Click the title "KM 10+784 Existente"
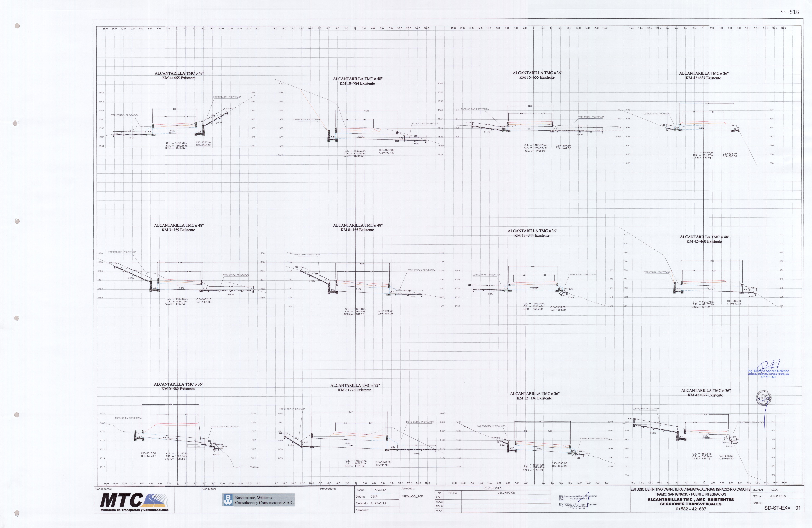The height and width of the screenshot is (528, 812). point(357,84)
